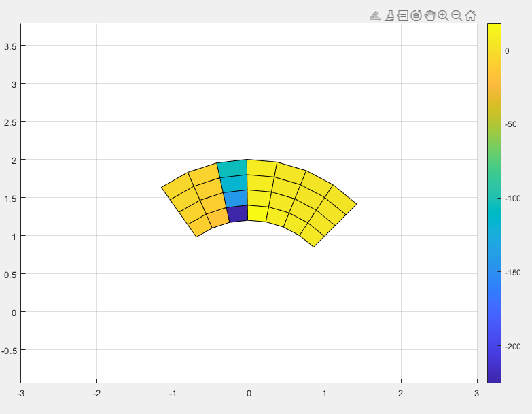The image size is (532, 414).
Task: Click the dark blue bottom of colorbar
Action: click(x=494, y=377)
